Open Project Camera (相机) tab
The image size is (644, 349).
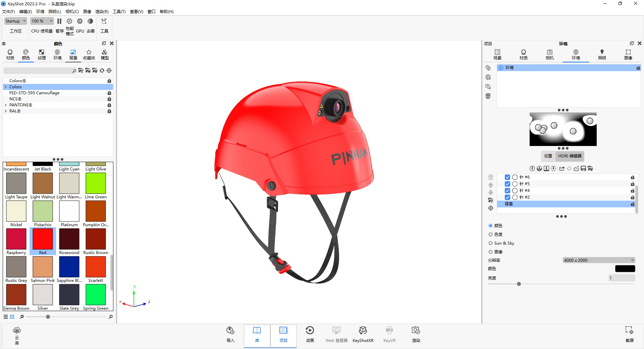[550, 55]
